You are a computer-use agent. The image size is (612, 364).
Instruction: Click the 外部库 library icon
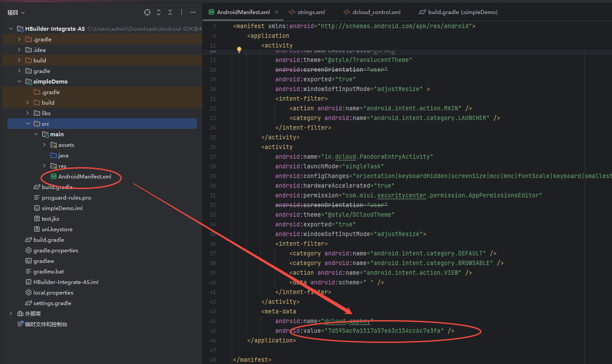click(20, 313)
